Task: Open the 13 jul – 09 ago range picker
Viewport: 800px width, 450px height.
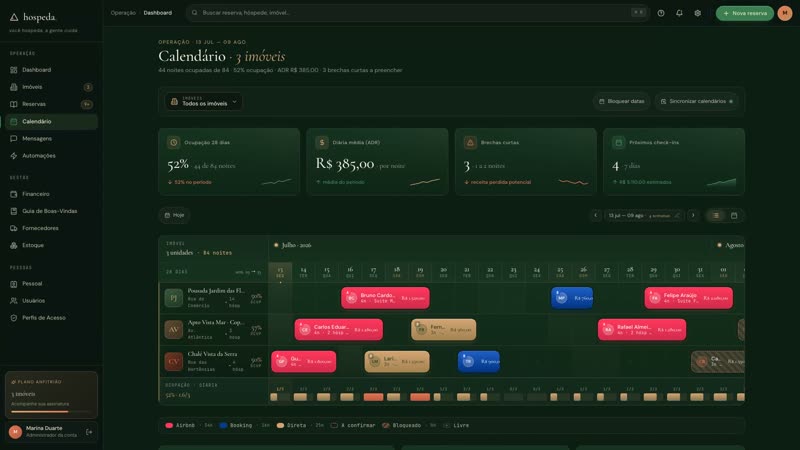Action: coord(644,216)
